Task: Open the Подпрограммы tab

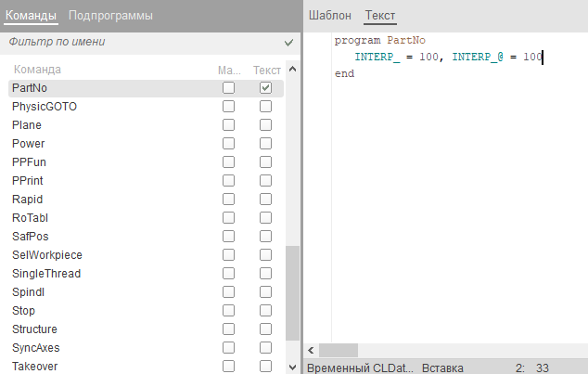Action: point(110,16)
